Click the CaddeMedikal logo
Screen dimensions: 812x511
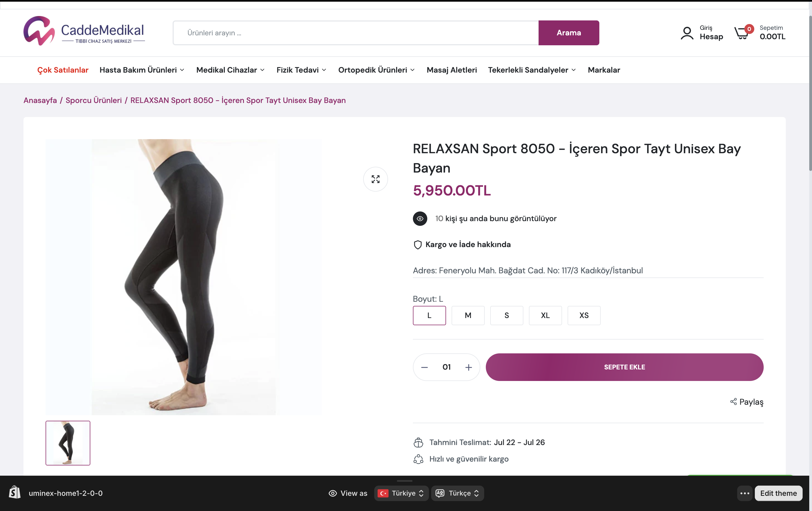coord(84,31)
